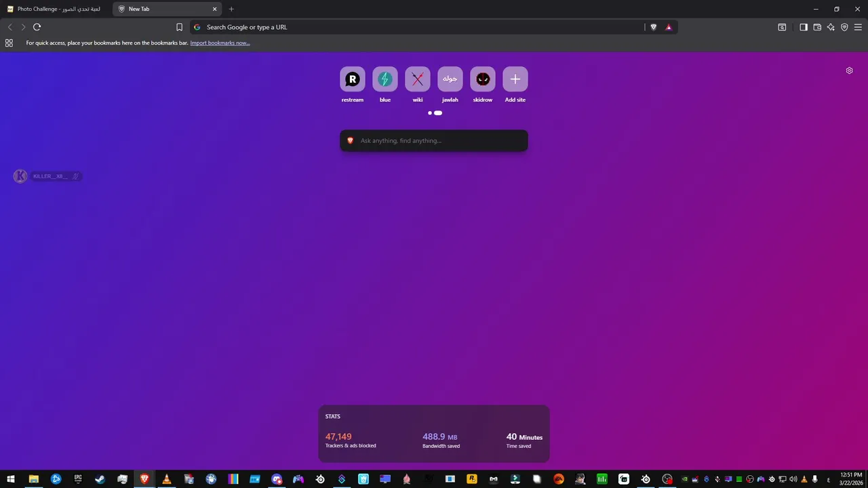Click the KILLER__X8__ photo credit badge
Screen dimensions: 868x488
point(48,176)
